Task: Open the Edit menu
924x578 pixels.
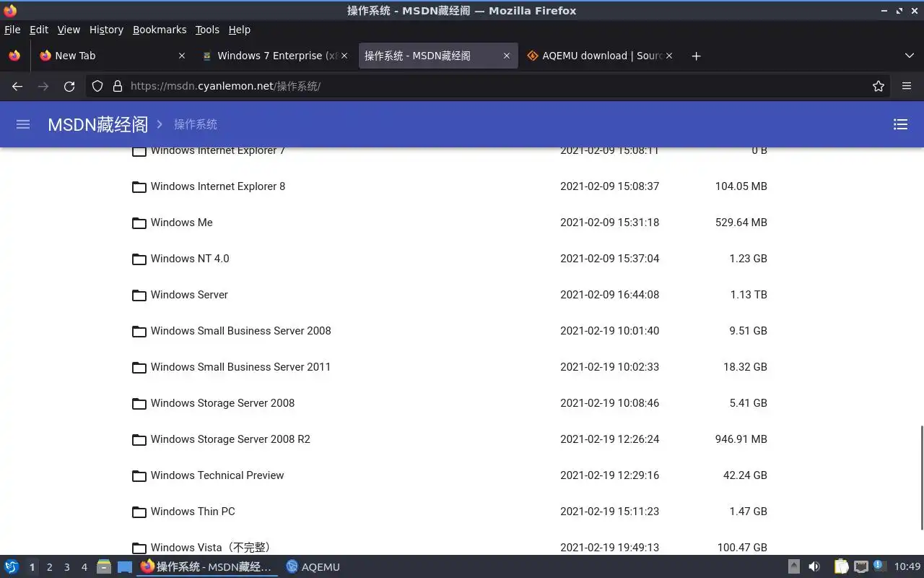Action: (x=39, y=30)
